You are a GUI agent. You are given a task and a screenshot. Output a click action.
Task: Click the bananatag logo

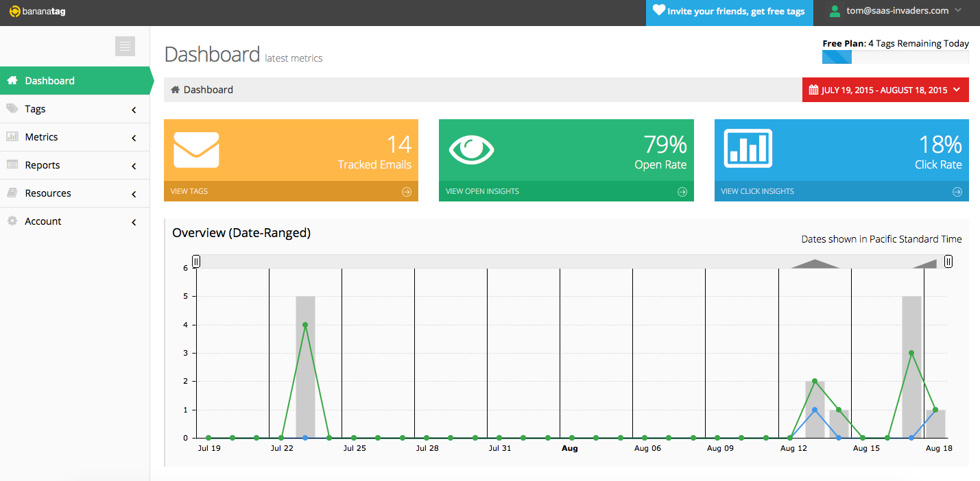(38, 12)
